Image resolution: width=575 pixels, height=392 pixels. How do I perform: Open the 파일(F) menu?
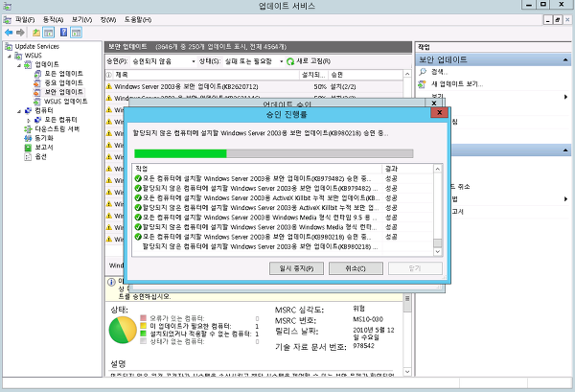[25, 20]
